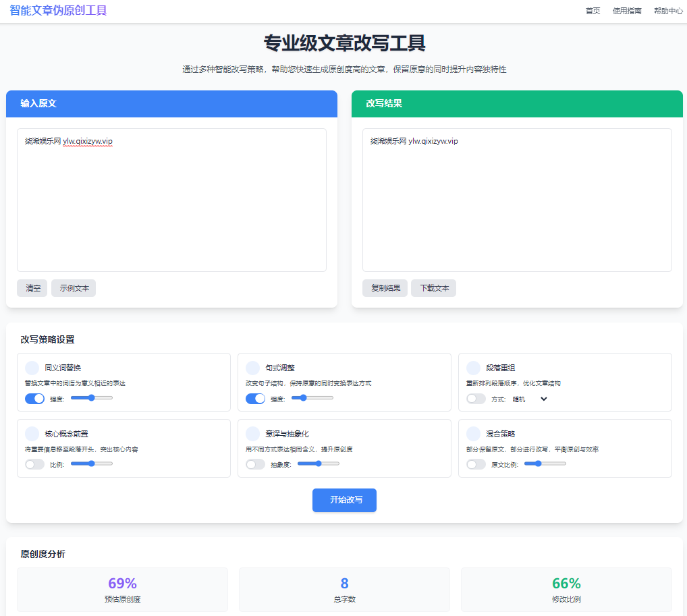Click the 清空 button under the input
This screenshot has height=616, width=687.
32,288
